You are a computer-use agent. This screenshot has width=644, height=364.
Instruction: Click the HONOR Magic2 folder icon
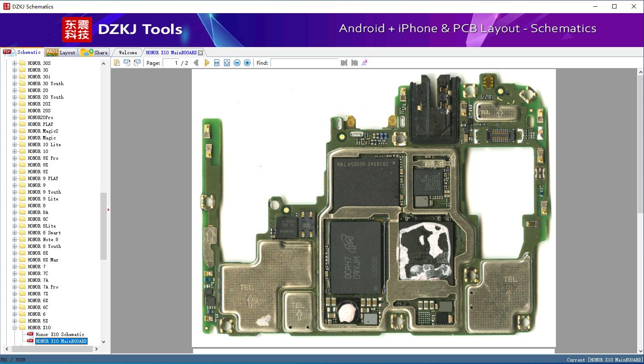(22, 131)
